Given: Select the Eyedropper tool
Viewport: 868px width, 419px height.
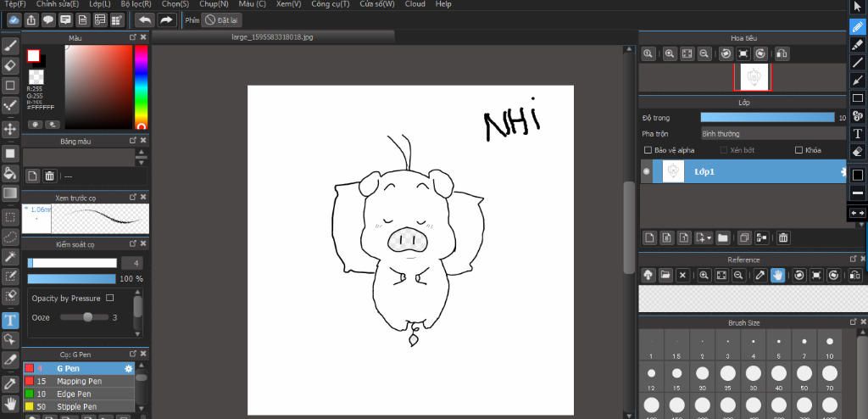Looking at the screenshot, I should 10,383.
